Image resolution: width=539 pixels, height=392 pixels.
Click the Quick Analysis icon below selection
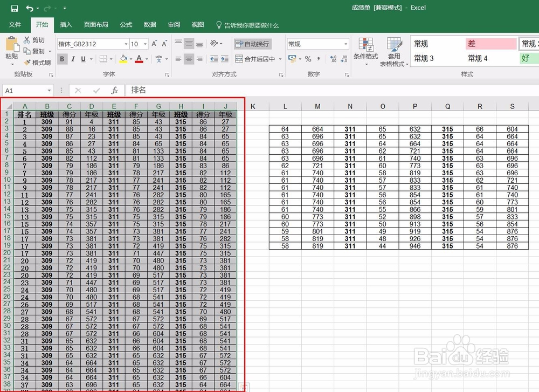pyautogui.click(x=243, y=388)
